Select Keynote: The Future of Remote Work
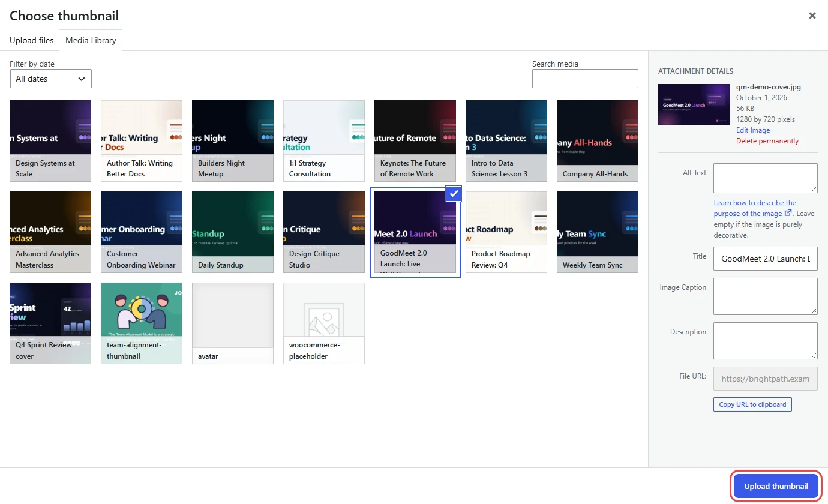 [x=415, y=141]
